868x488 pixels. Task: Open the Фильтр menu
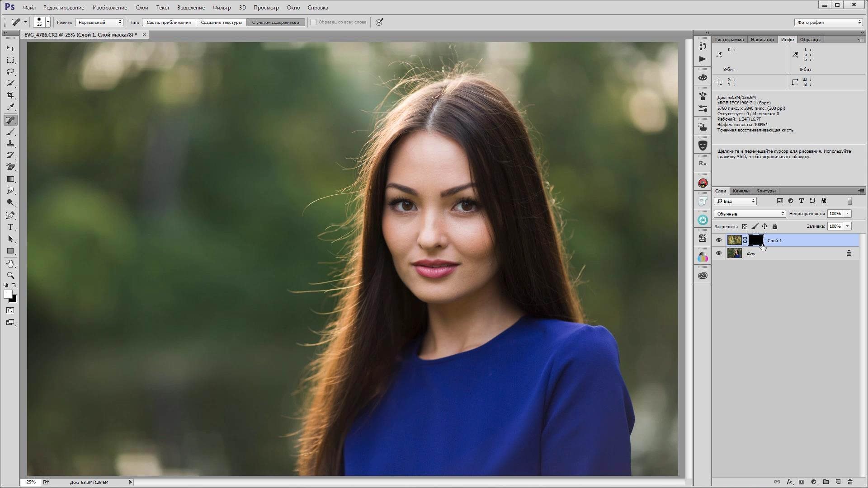pyautogui.click(x=221, y=7)
